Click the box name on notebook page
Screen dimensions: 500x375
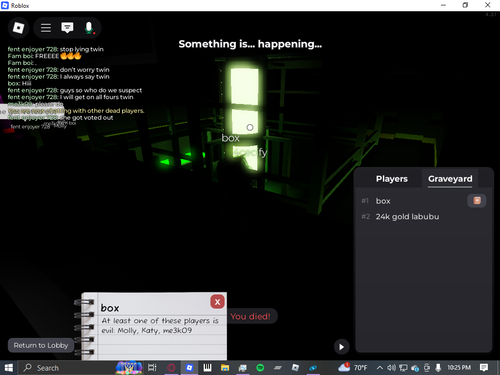point(110,308)
